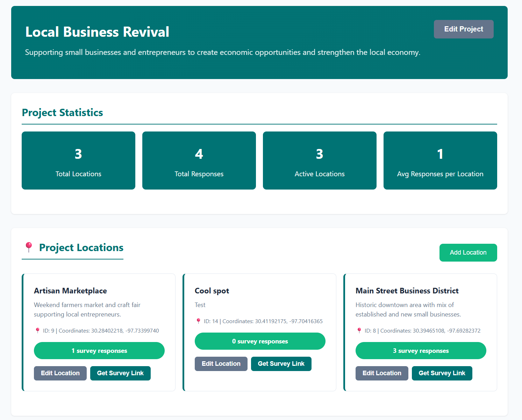
Task: Get survey link for Main Street Business District
Action: click(x=442, y=373)
